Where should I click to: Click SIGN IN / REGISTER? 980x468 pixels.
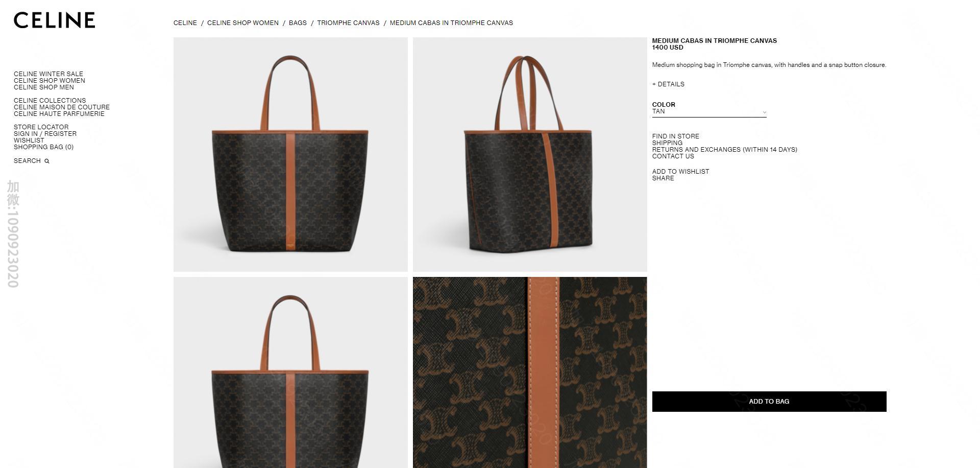(45, 134)
